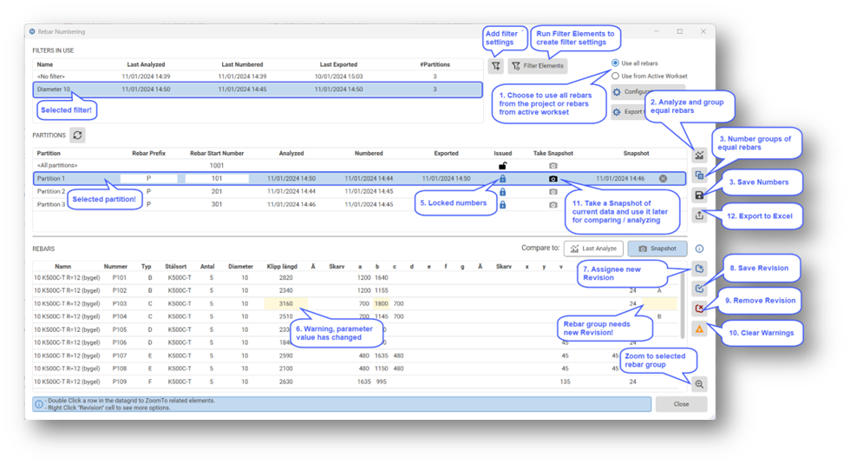This screenshot has height=464, width=850.
Task: Click the #Partitions column header
Action: 435,64
